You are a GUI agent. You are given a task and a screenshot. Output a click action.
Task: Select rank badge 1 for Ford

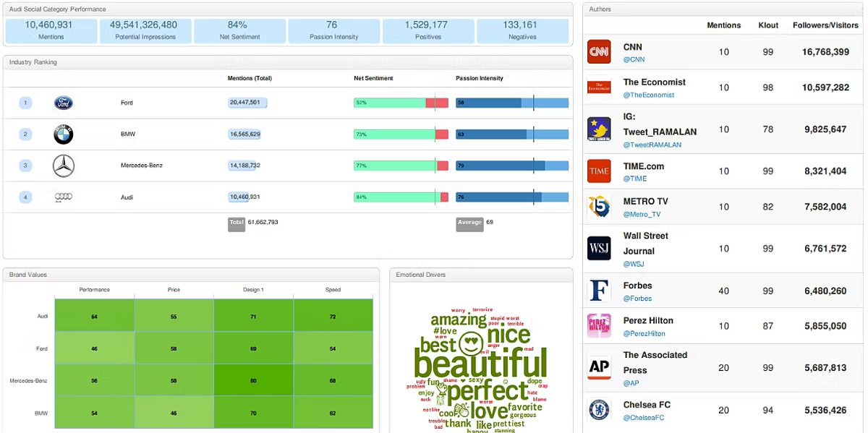point(25,103)
